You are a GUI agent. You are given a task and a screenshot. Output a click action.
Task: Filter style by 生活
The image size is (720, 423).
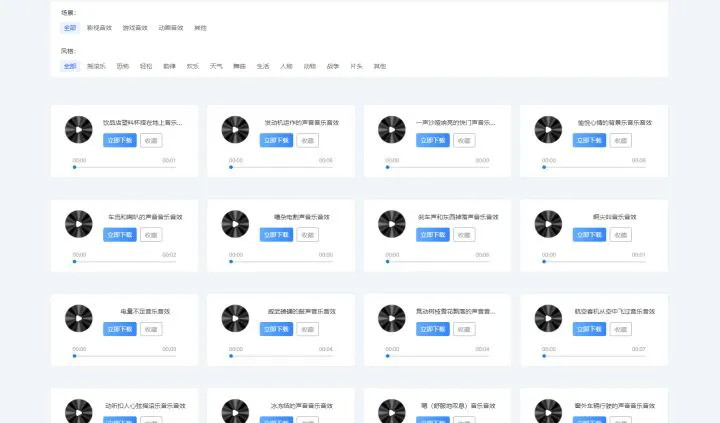263,66
